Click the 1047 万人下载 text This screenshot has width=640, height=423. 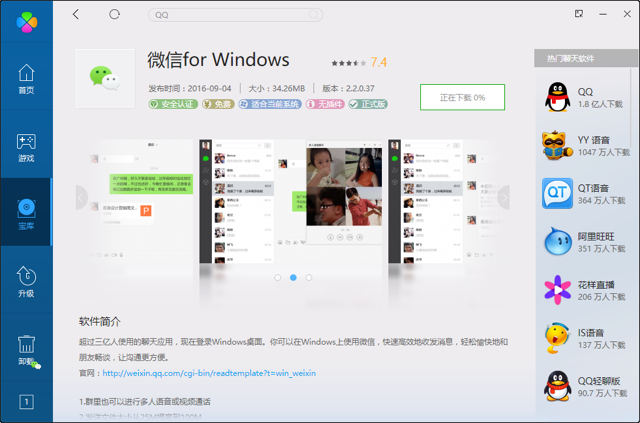point(604,152)
